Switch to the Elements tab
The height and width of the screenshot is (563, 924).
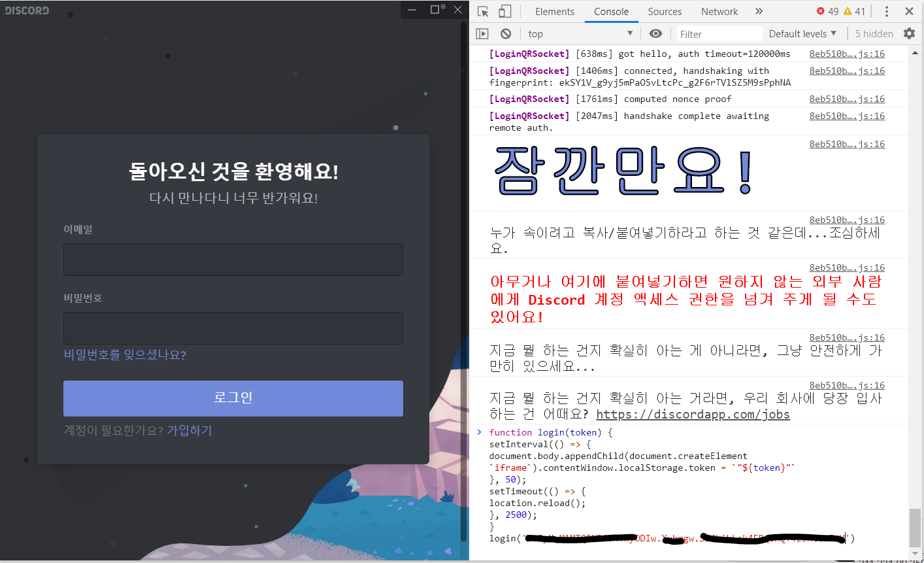pos(555,11)
